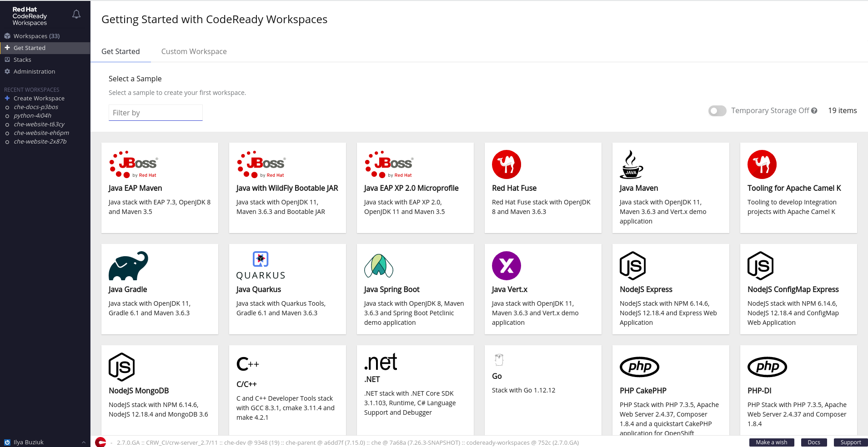Screen dimensions: 868x447
Task: Select the Java Maven coffee cup icon
Action: [632, 164]
